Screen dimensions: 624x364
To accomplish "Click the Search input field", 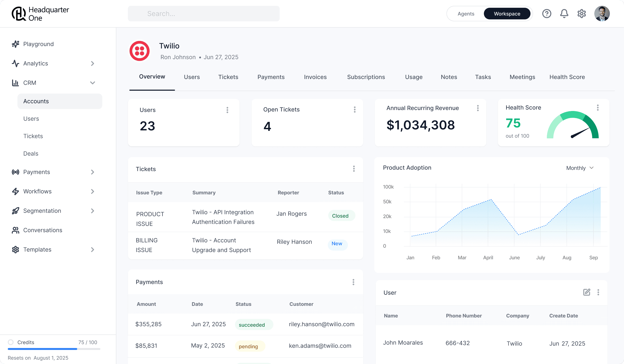I will 204,14.
